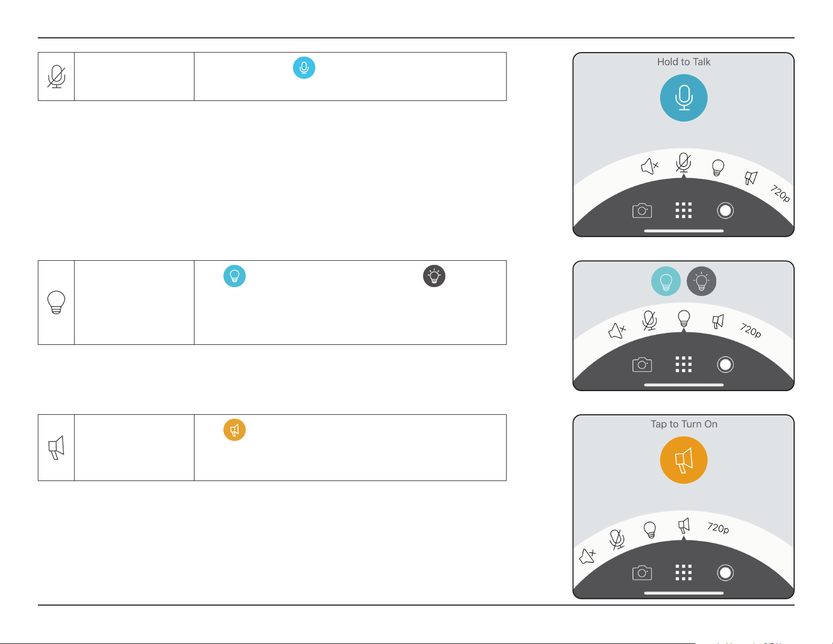Choose the light bulb icon in the Tap to Turn On arc menu
The width and height of the screenshot is (833, 644).
(x=650, y=529)
